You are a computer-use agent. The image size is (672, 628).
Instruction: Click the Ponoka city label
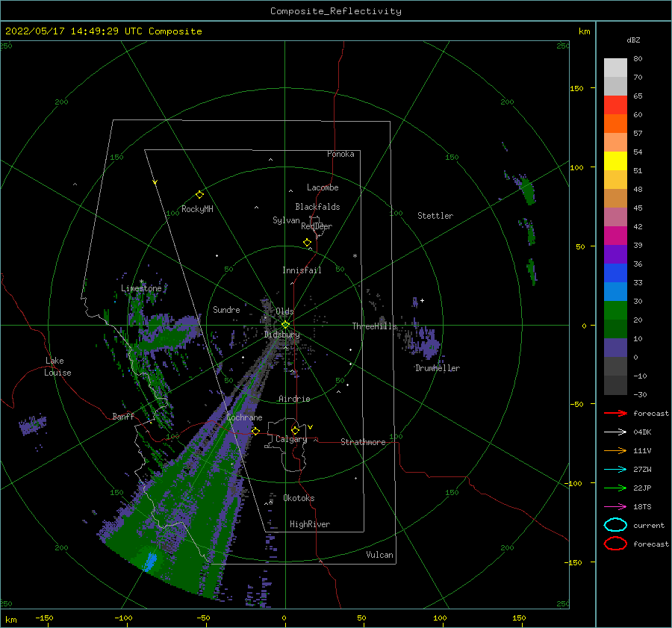click(340, 154)
